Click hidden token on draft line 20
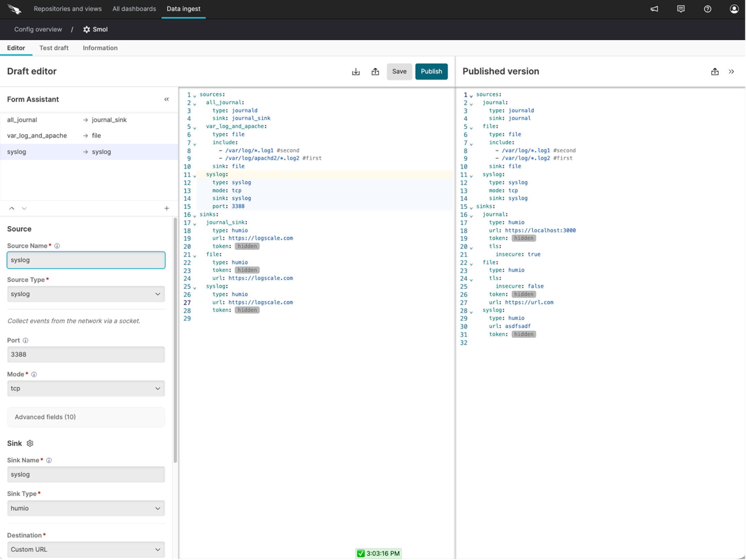The height and width of the screenshot is (560, 746). coord(247,246)
